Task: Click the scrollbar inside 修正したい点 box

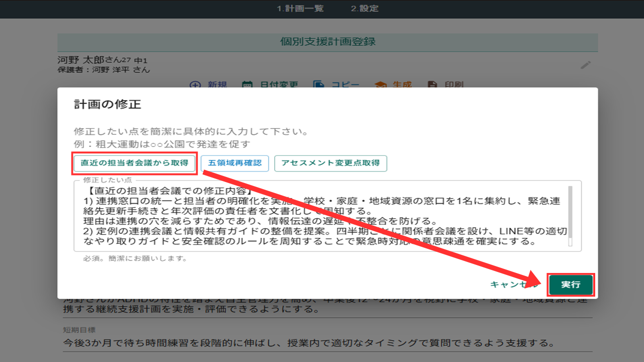Action: (x=570, y=216)
